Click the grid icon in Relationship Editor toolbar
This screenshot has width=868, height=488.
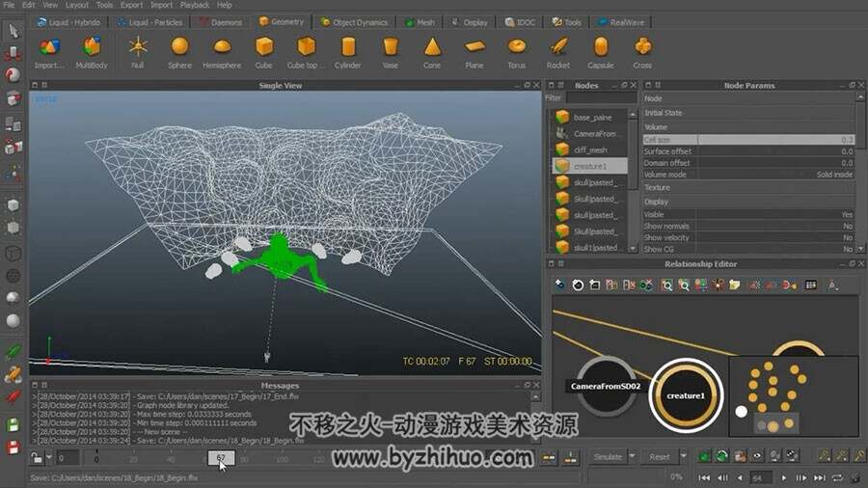(811, 285)
